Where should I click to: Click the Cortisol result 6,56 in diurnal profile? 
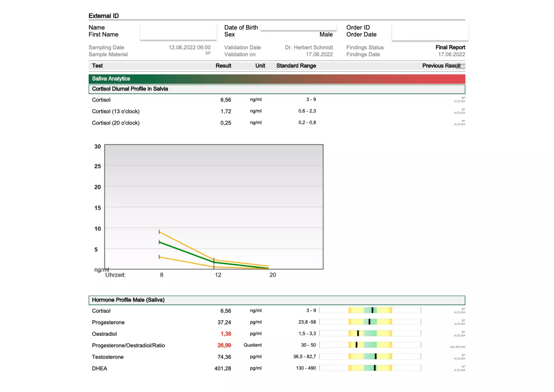tap(226, 100)
